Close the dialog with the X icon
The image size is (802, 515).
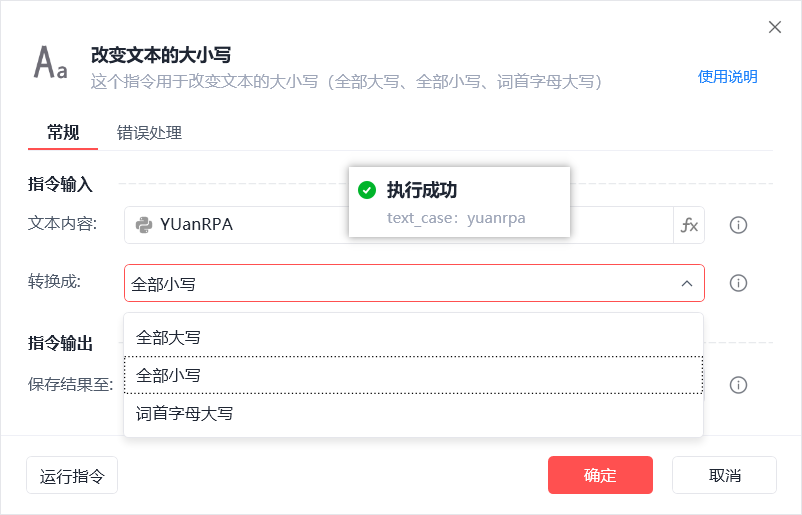[775, 27]
